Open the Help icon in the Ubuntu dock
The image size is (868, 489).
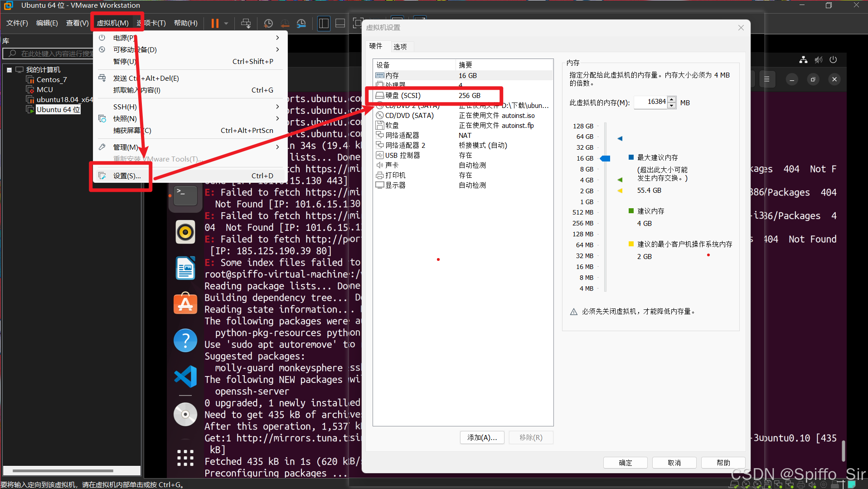pos(185,340)
